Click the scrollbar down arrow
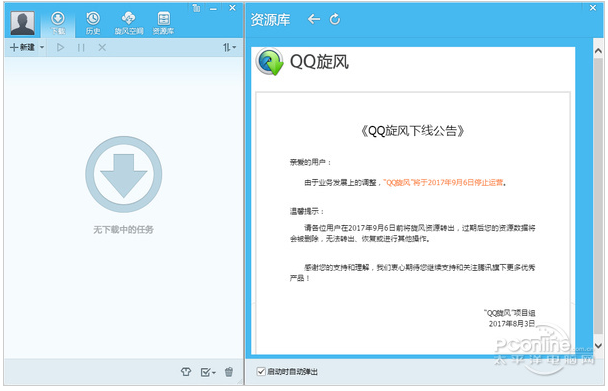 tap(598, 345)
